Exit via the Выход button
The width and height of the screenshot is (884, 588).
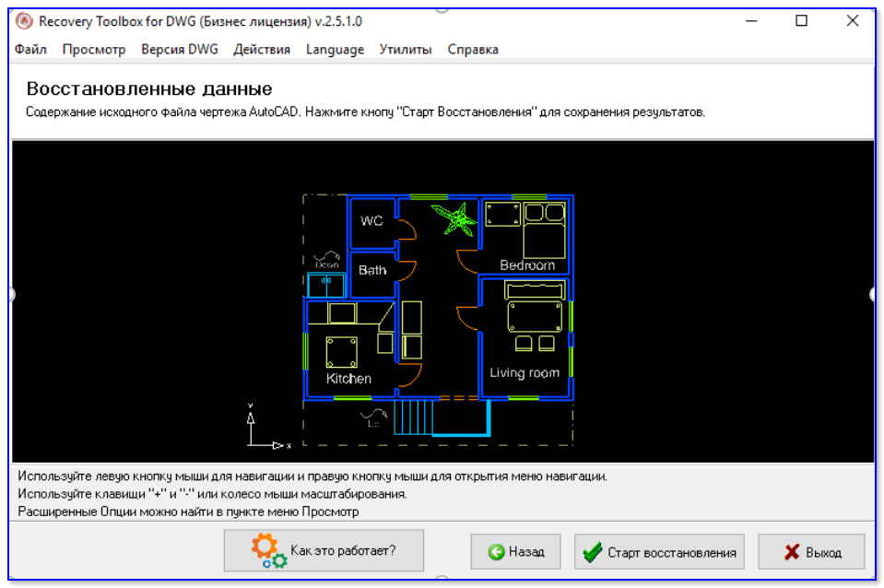point(810,551)
